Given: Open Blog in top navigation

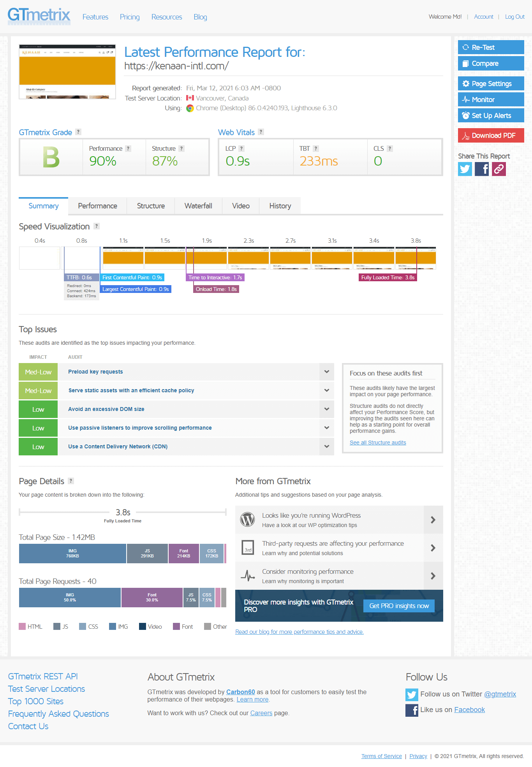Looking at the screenshot, I should point(200,17).
